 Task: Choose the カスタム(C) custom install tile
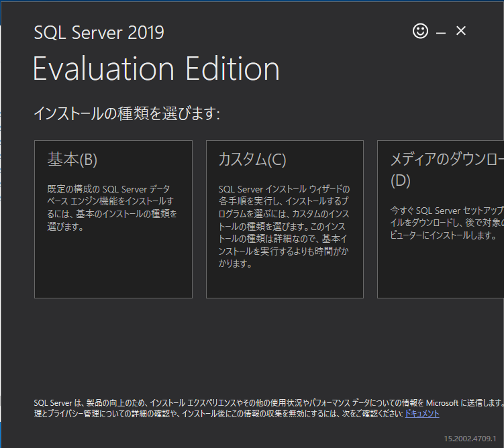click(285, 219)
